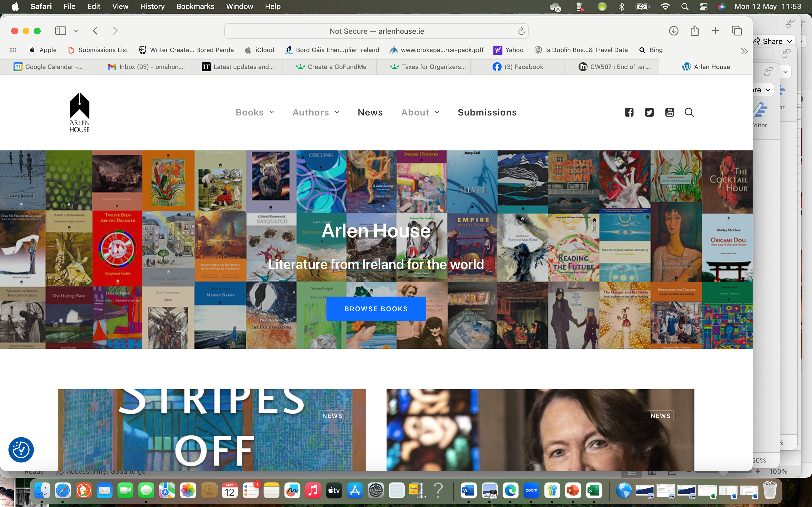
Task: Switch to the Inbox (93) Gmail tab
Action: click(145, 67)
